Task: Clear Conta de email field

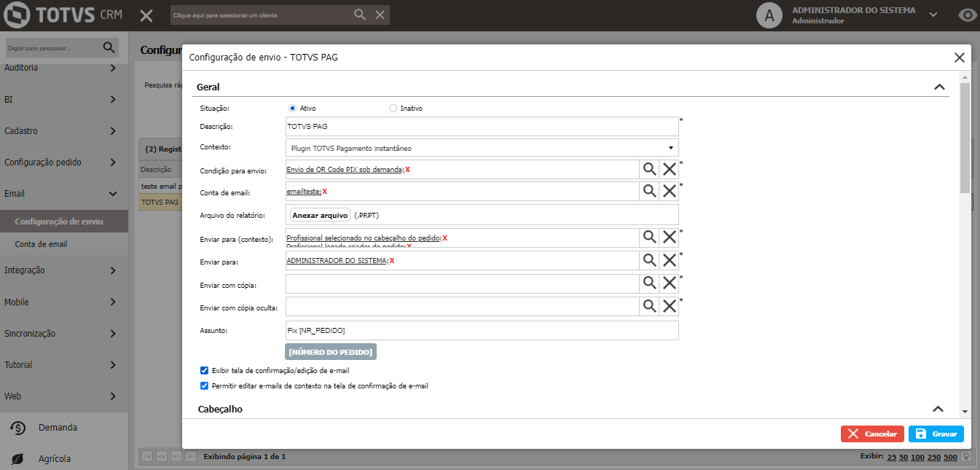Action: point(669,191)
